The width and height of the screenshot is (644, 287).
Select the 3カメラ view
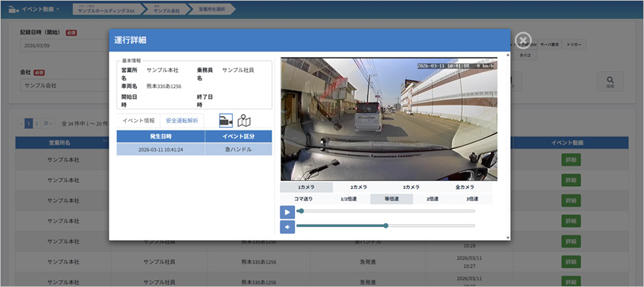pyautogui.click(x=411, y=187)
